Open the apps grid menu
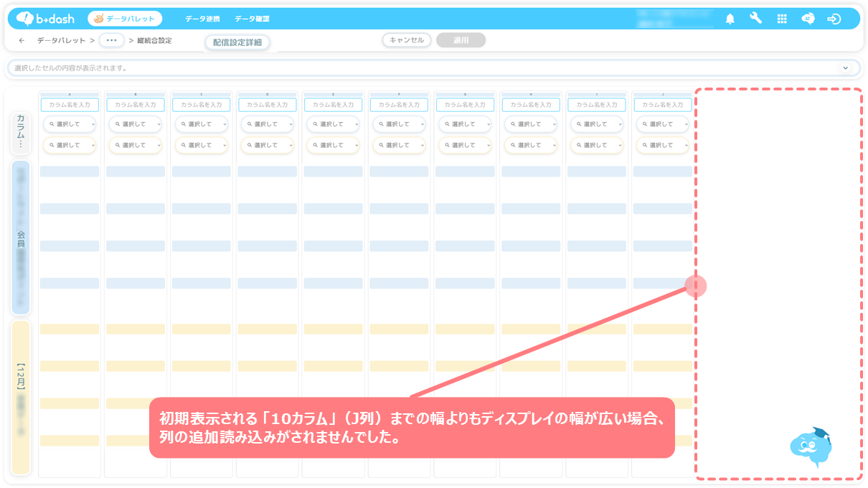The width and height of the screenshot is (868, 488). click(x=782, y=19)
